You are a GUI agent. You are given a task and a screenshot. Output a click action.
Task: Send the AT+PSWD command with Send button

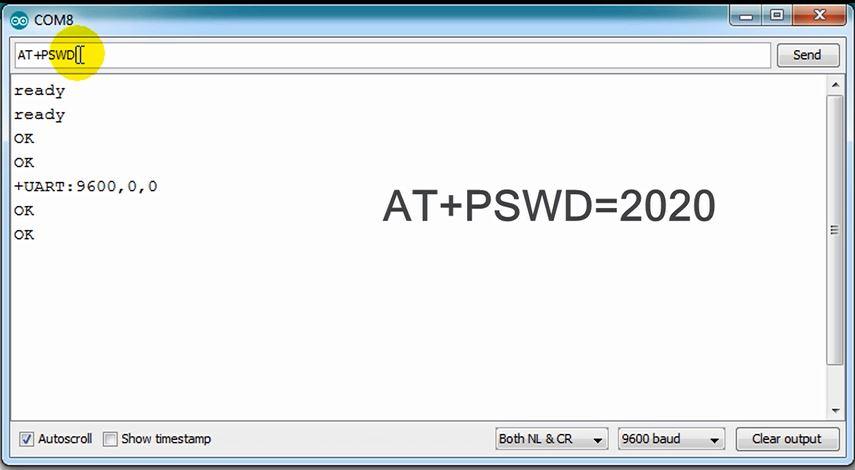(808, 55)
